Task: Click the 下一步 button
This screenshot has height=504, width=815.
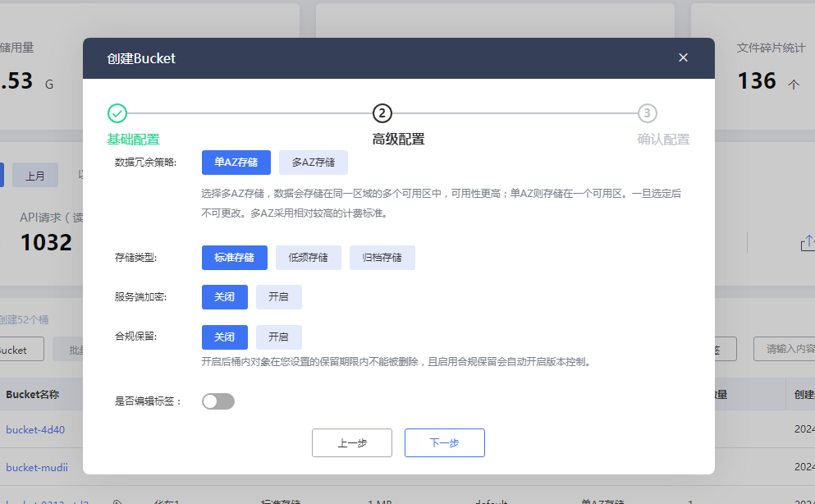Action: tap(444, 442)
